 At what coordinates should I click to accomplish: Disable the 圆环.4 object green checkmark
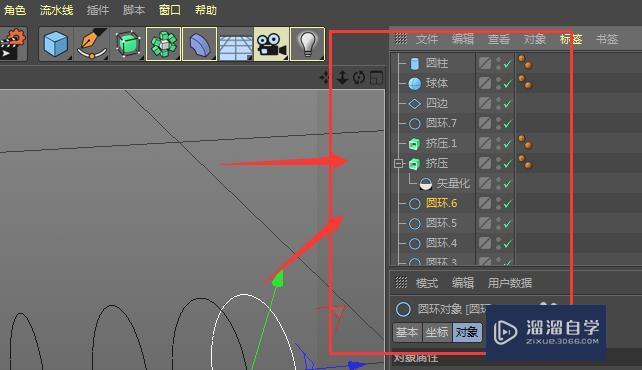(x=508, y=245)
